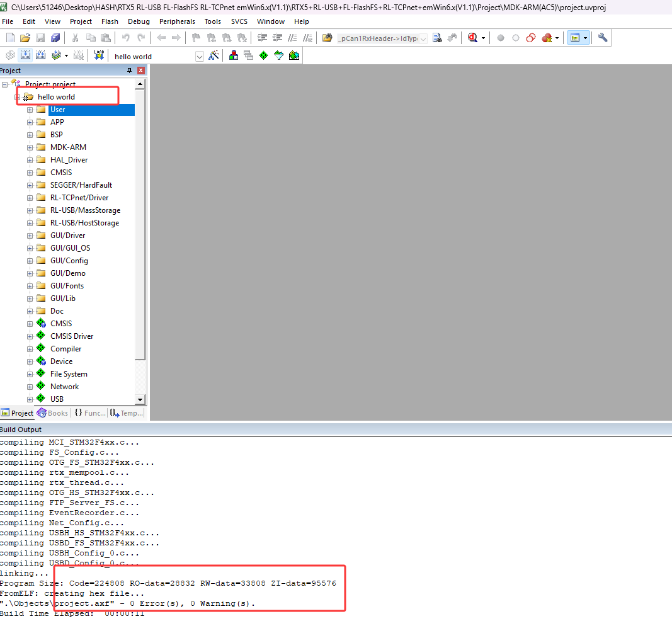The height and width of the screenshot is (626, 672).
Task: Click the Find document search icon
Action: click(437, 38)
